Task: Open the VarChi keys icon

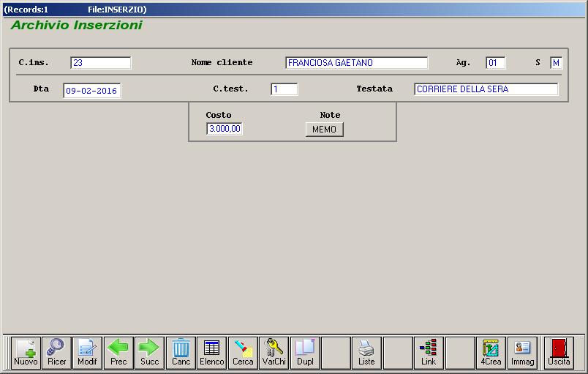Action: (x=274, y=353)
